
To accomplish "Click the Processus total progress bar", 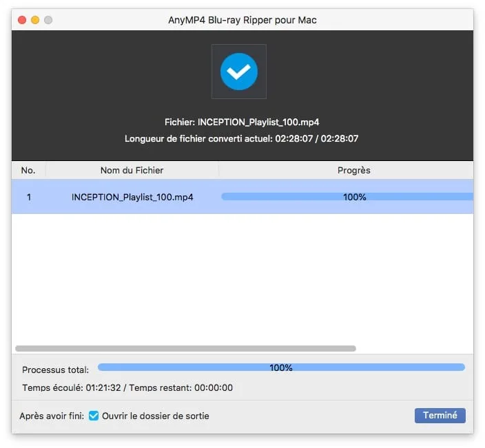I will click(281, 367).
